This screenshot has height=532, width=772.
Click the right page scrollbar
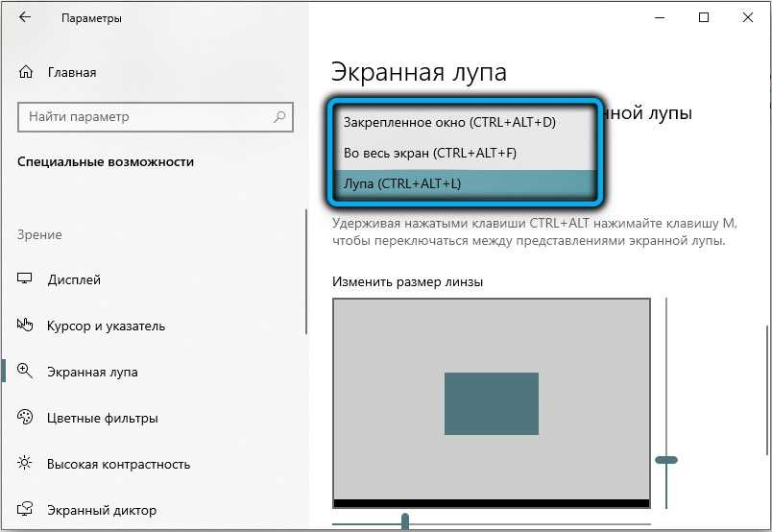coord(767,390)
